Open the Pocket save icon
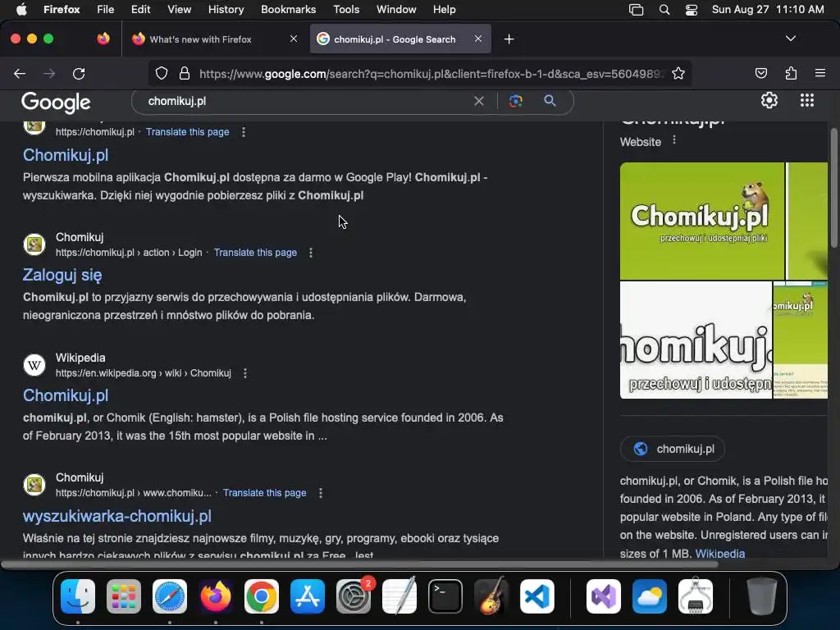This screenshot has width=840, height=630. [761, 73]
